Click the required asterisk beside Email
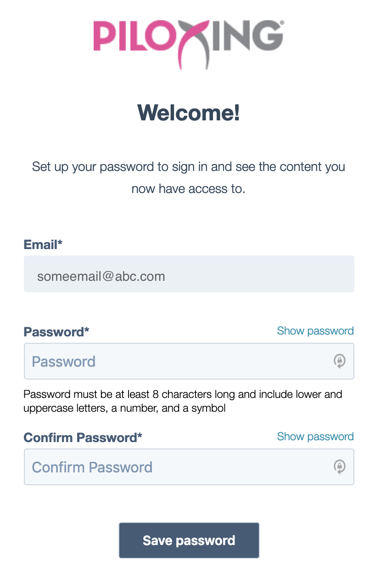392x579 pixels. 60,244
